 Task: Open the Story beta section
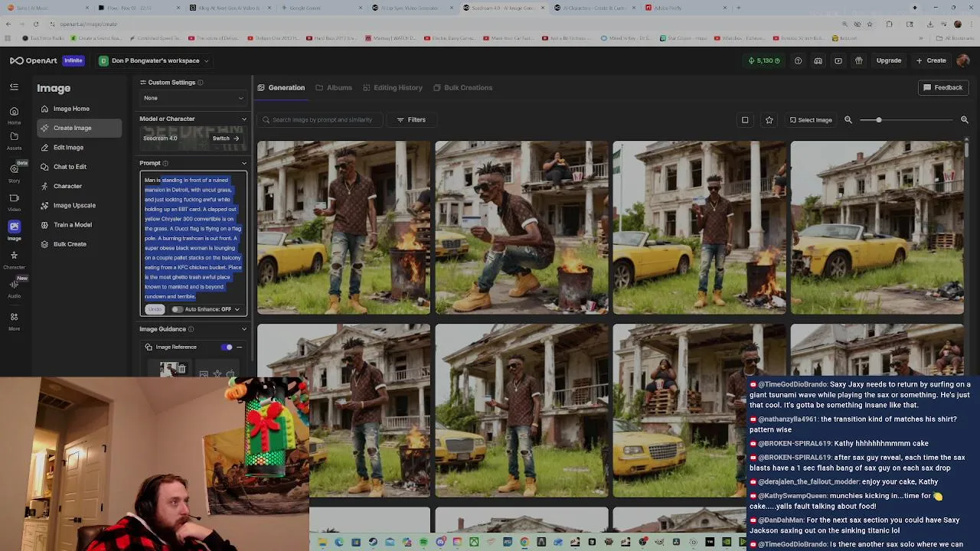[14, 171]
